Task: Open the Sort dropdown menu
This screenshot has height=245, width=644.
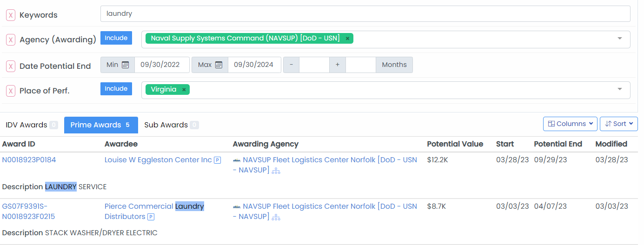Action: (x=618, y=124)
